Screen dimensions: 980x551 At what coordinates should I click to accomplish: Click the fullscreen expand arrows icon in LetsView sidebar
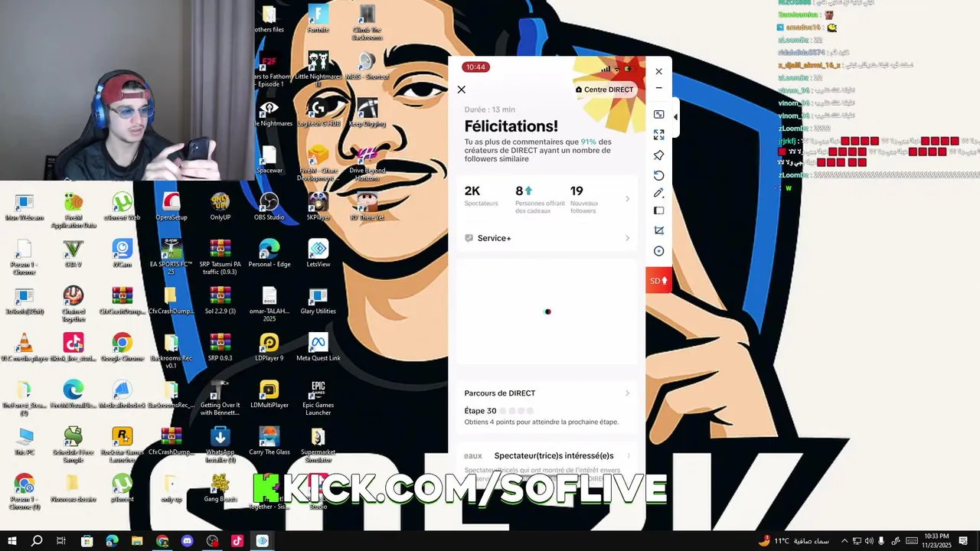[658, 135]
